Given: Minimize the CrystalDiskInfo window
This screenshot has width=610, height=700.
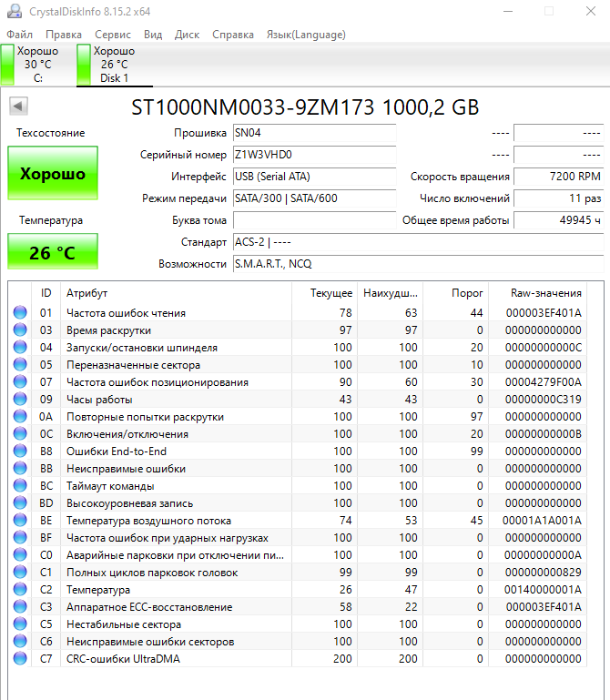Looking at the screenshot, I should pos(508,11).
